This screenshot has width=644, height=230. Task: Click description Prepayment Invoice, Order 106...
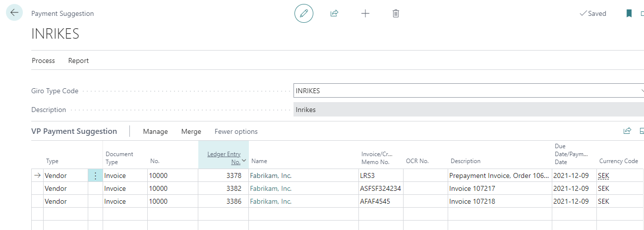pos(499,175)
